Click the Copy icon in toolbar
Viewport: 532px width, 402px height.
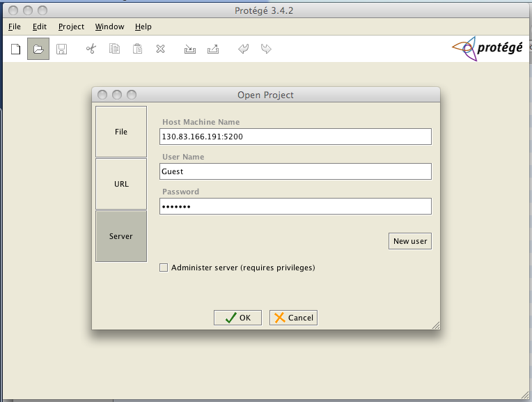coord(115,49)
